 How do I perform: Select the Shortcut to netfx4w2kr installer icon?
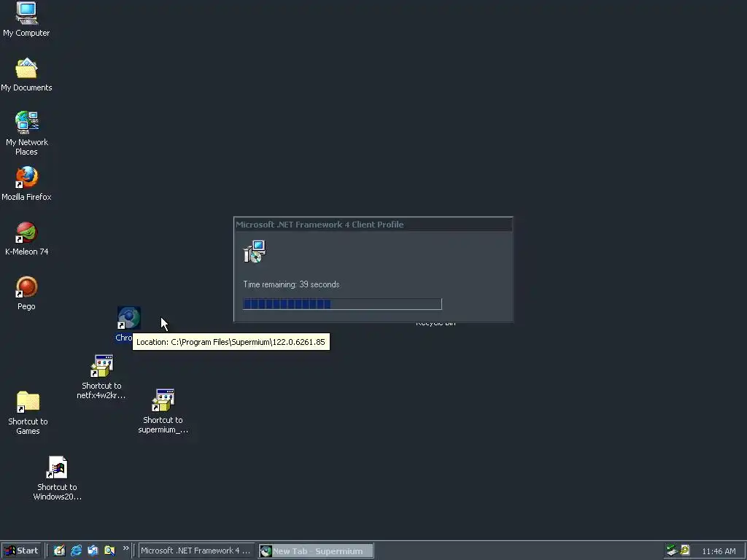click(x=101, y=366)
